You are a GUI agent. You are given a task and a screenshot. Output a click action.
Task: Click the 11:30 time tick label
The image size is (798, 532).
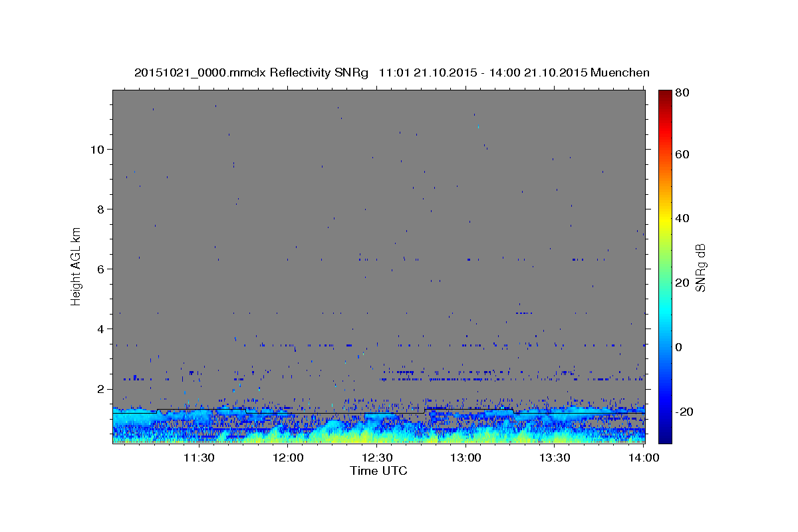[198, 458]
